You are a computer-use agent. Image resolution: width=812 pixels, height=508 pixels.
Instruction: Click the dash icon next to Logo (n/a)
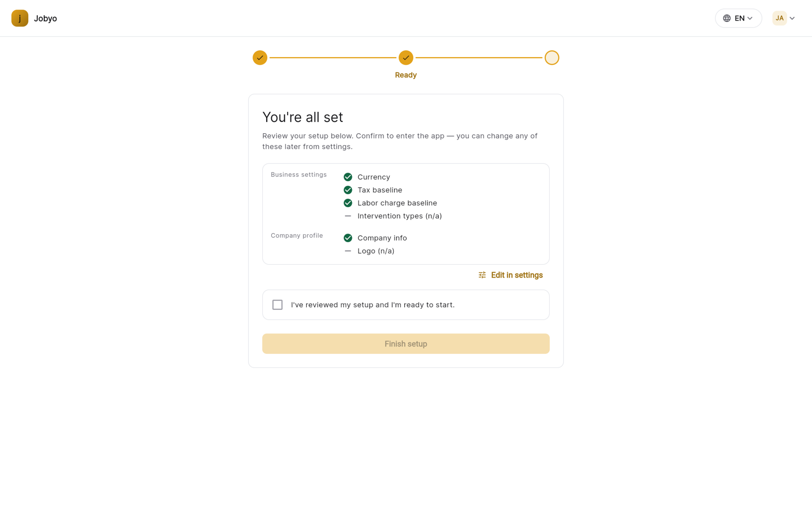pos(348,251)
